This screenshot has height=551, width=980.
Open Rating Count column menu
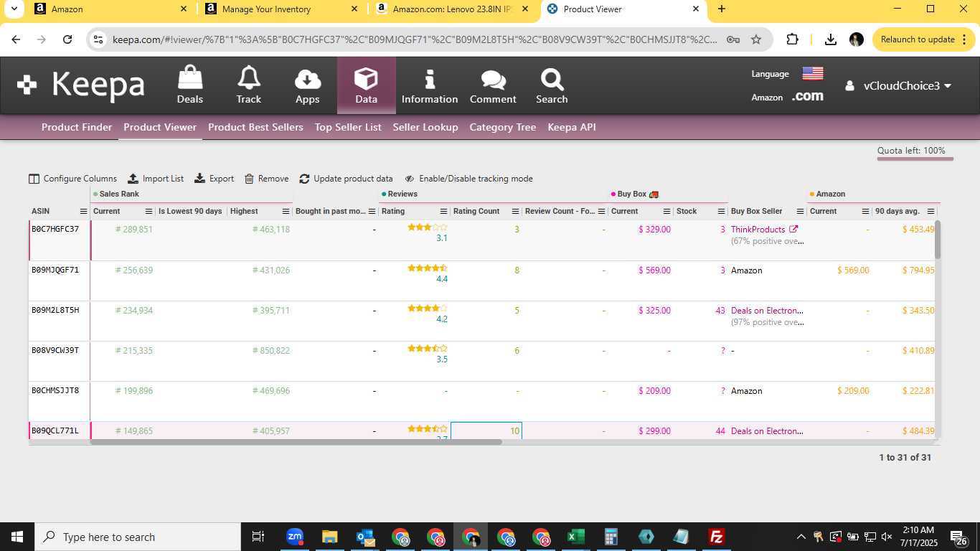coord(515,212)
